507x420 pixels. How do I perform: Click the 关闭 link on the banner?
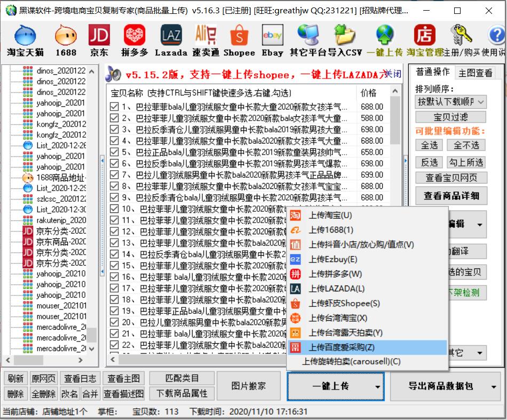(393, 74)
